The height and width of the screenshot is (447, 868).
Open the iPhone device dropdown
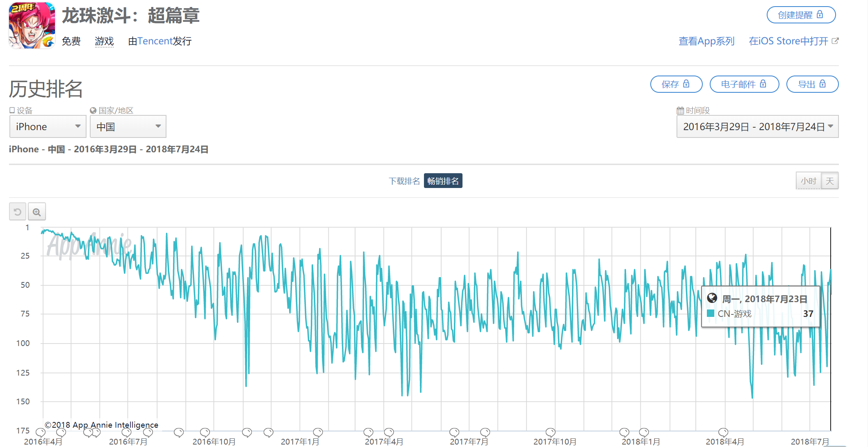point(48,127)
